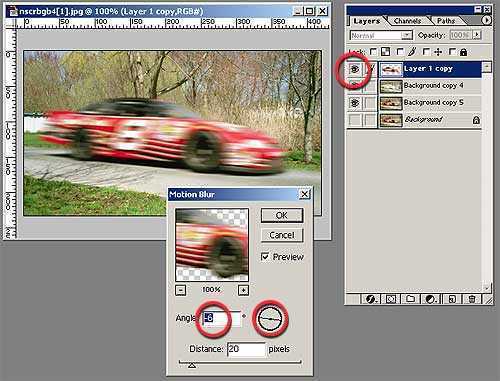Hide the Background copy 5 layer
500x381 pixels.
(x=355, y=103)
